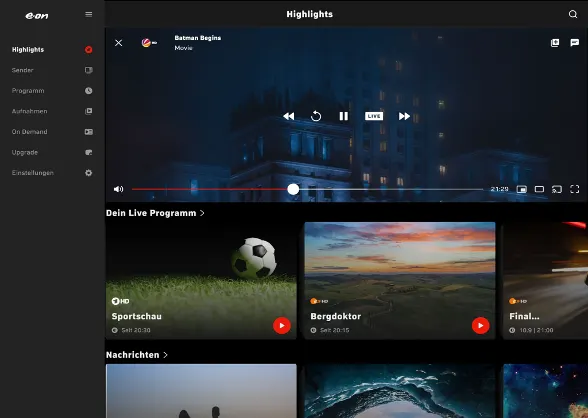Viewport: 588px width, 418px height.
Task: Open the chat bubble icon in the player
Action: point(574,43)
